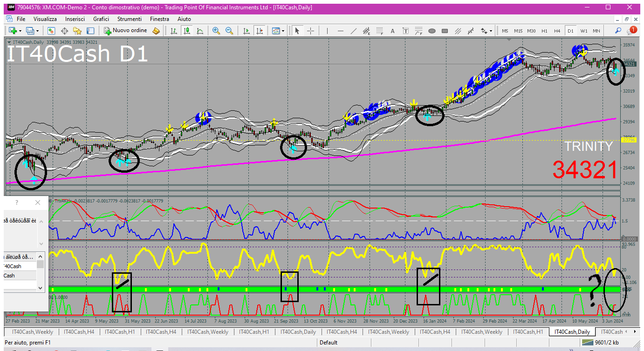Image resolution: width=644 pixels, height=351 pixels.
Task: Toggle the Navigator folder-star icon
Action: click(77, 31)
